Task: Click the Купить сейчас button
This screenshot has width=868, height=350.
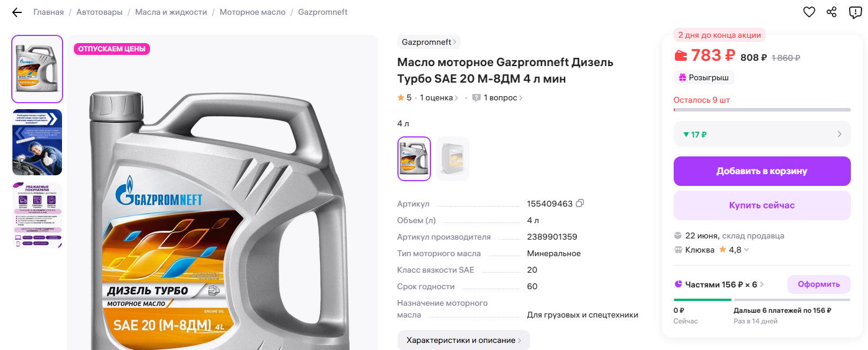Action: [762, 205]
